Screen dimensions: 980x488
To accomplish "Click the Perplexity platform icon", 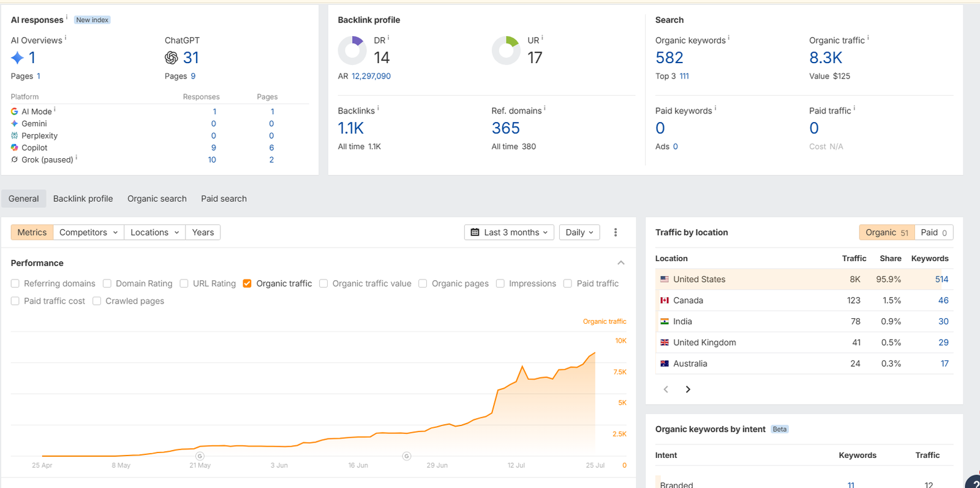I will (15, 135).
